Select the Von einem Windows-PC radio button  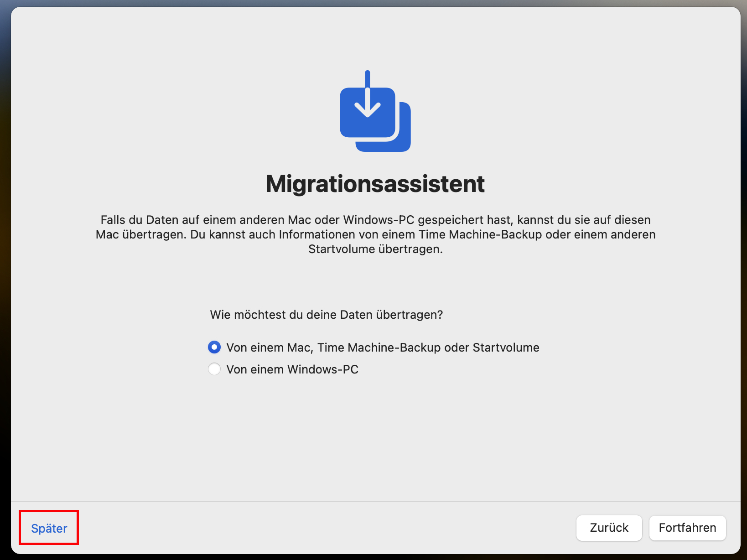click(x=214, y=369)
